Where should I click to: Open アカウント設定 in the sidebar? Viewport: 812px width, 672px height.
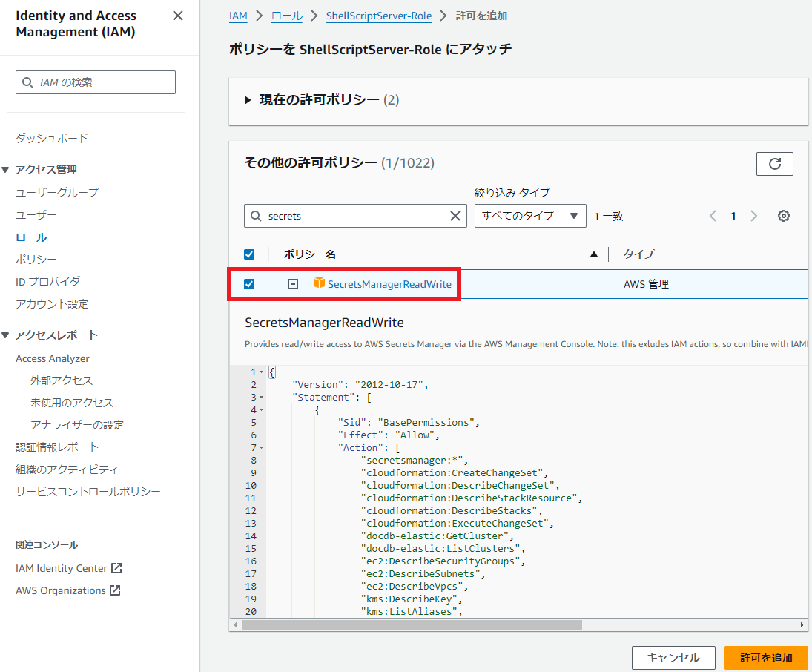pyautogui.click(x=52, y=303)
